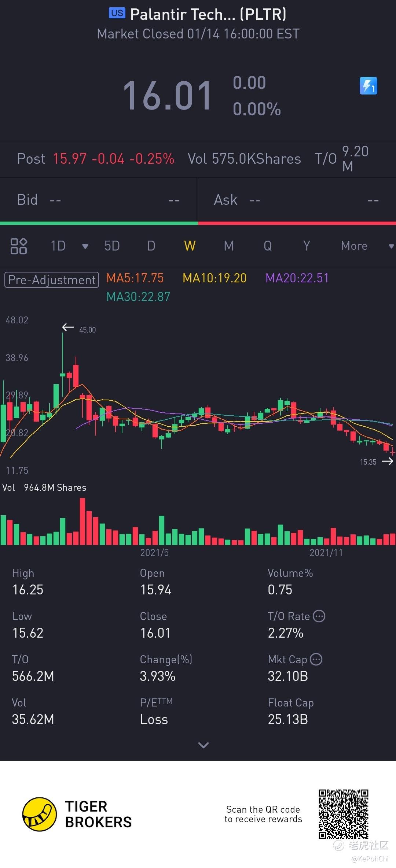This screenshot has height=868, width=396.
Task: Tap the Vol 964.8M Shares label
Action: tap(44, 487)
